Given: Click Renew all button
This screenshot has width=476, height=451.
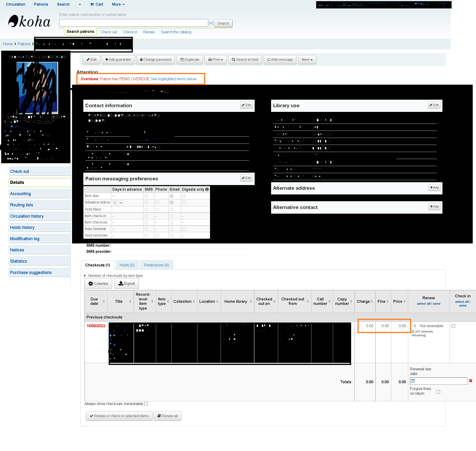Looking at the screenshot, I should (168, 416).
